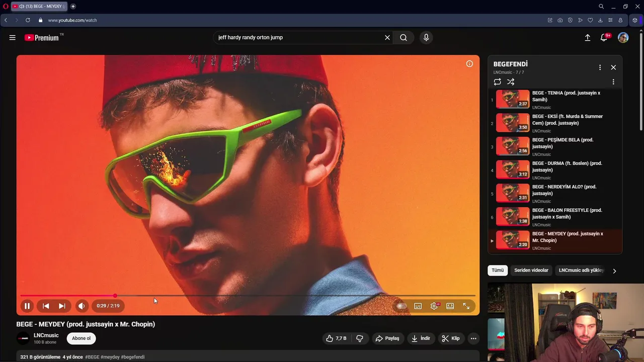Pause the playing video
This screenshot has width=644, height=362.
[27, 306]
